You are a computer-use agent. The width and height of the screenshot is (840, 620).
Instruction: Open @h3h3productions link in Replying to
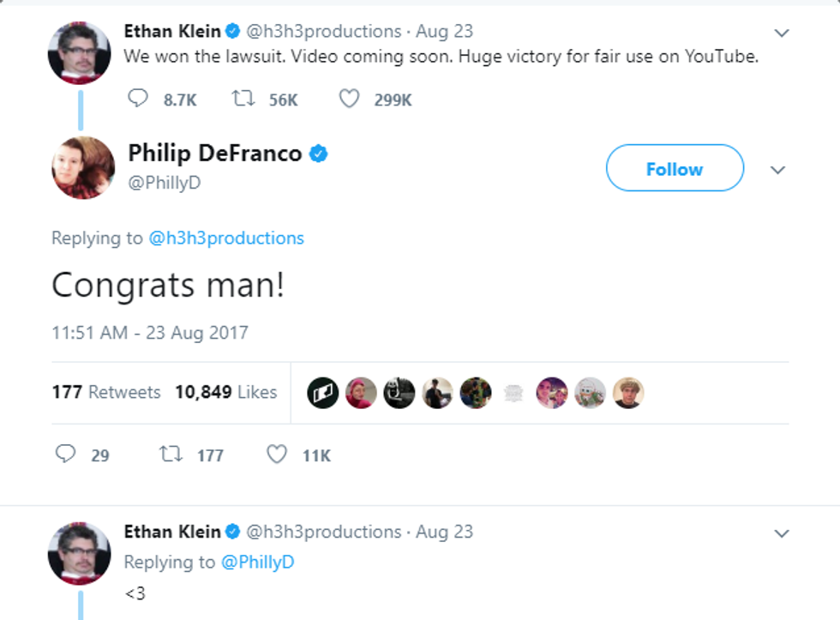point(226,238)
